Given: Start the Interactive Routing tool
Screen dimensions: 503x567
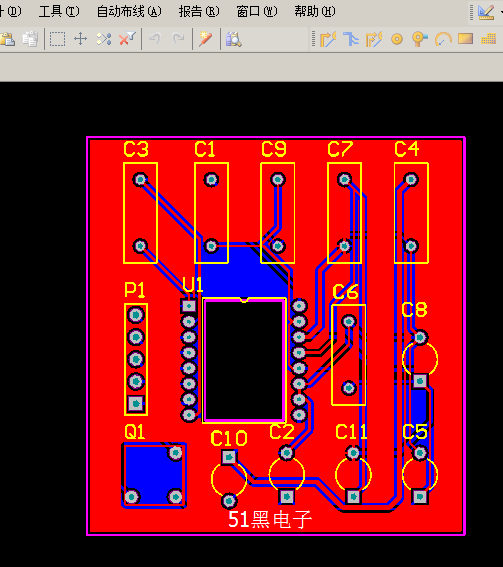Looking at the screenshot, I should [x=328, y=39].
